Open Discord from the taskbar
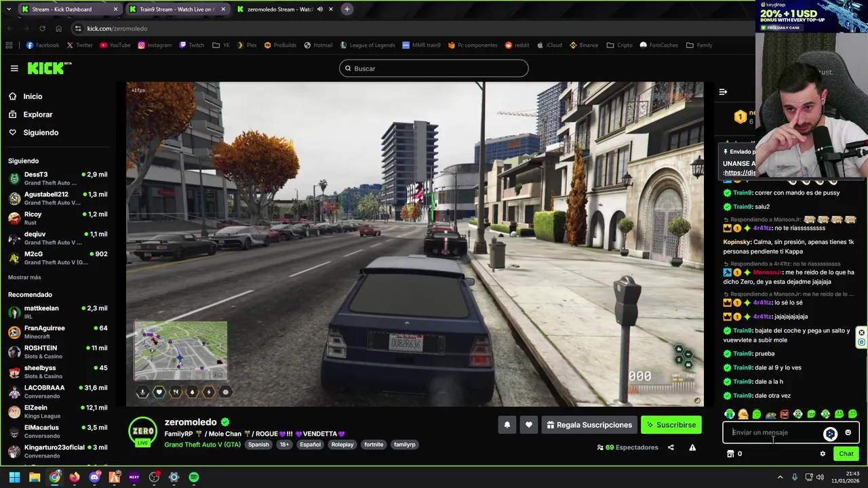The width and height of the screenshot is (868, 488). tap(94, 477)
